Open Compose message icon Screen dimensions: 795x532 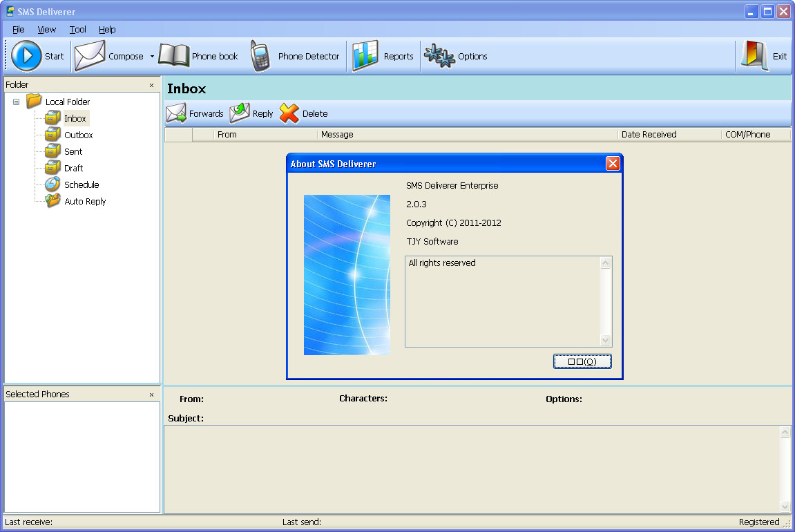(88, 55)
